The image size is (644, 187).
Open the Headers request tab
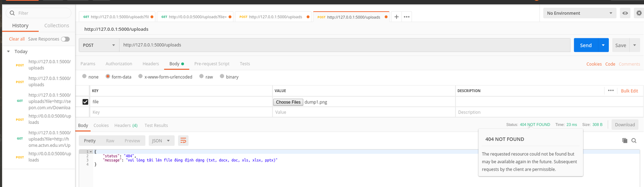151,64
